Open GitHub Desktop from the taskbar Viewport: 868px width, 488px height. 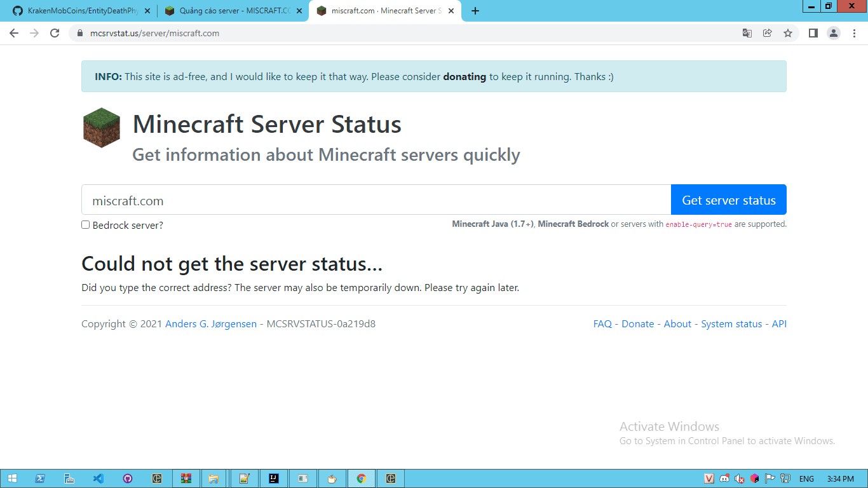pyautogui.click(x=128, y=478)
